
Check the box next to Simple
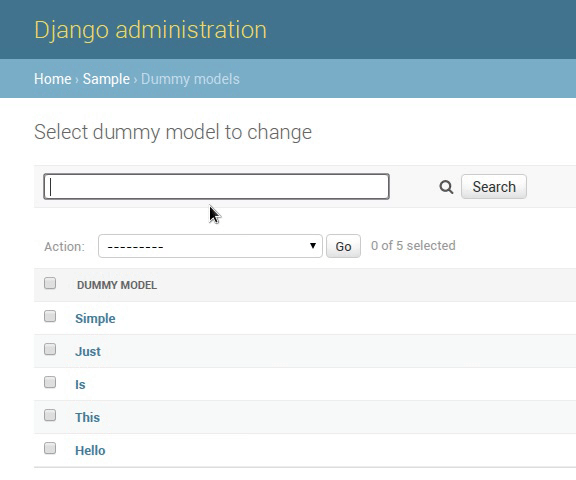click(50, 316)
